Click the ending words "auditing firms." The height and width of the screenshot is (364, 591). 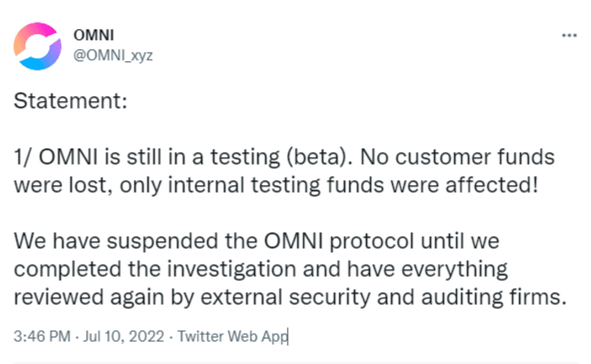pyautogui.click(x=494, y=297)
